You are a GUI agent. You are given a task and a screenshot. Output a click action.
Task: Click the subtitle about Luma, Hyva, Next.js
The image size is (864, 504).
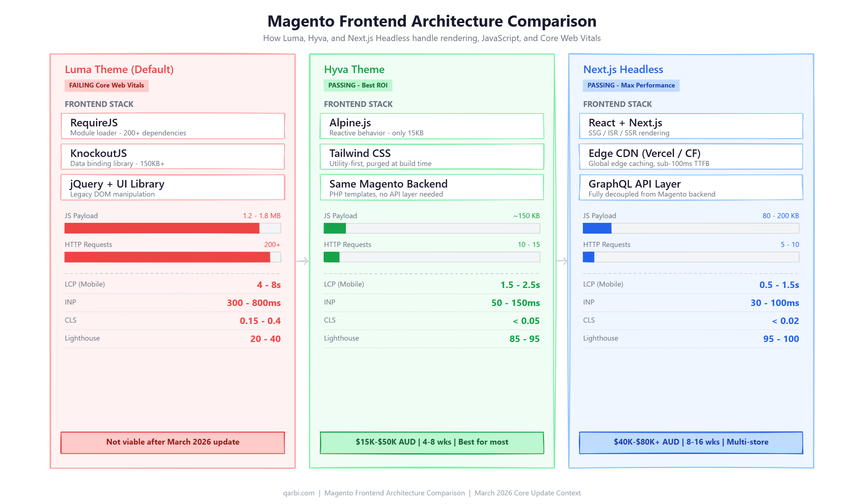432,38
